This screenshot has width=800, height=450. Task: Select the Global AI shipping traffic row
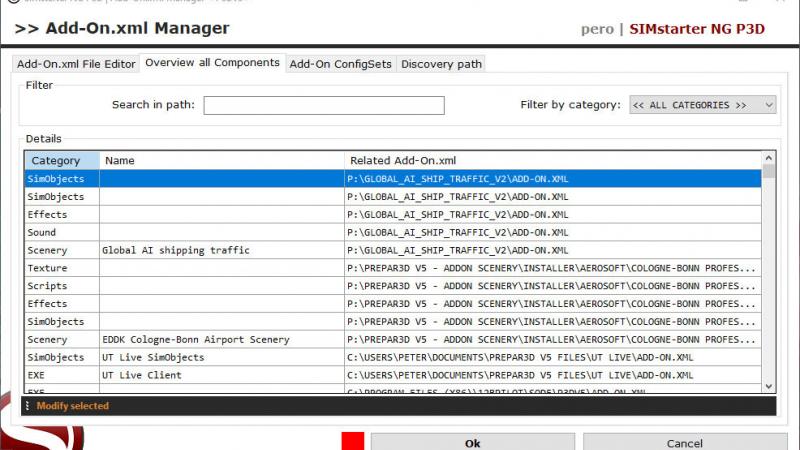click(x=393, y=250)
